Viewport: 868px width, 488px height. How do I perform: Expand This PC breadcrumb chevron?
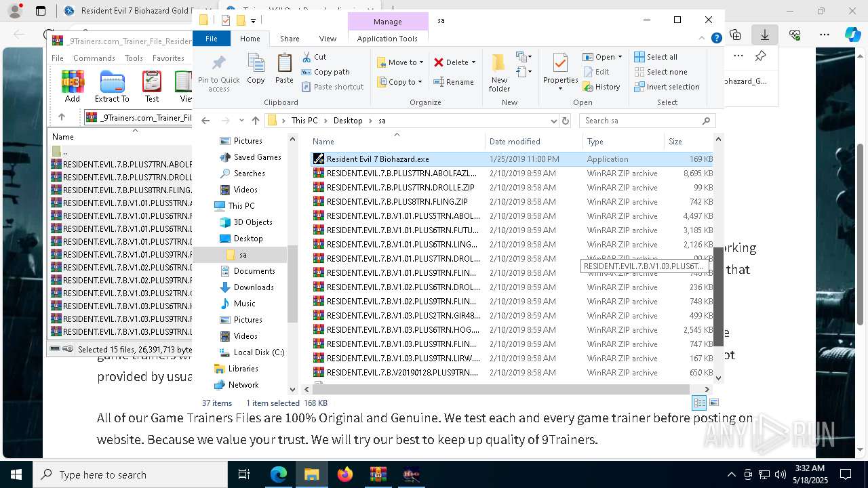pyautogui.click(x=325, y=121)
